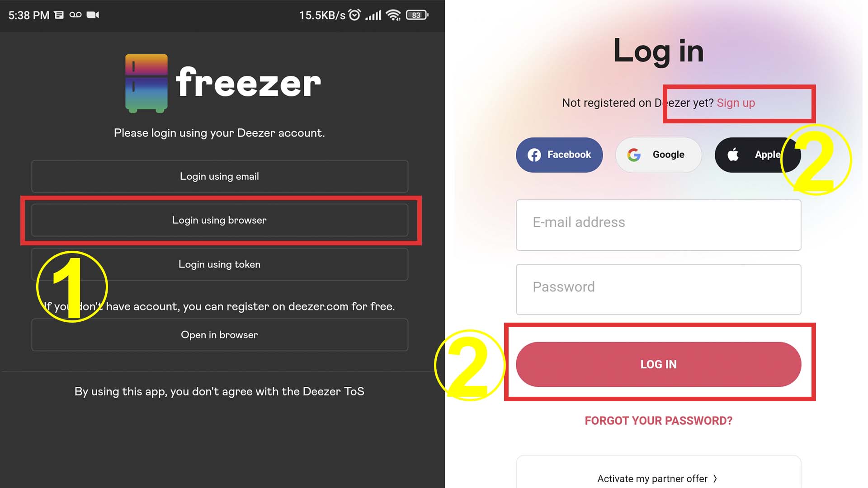Select Login using email option

(219, 176)
